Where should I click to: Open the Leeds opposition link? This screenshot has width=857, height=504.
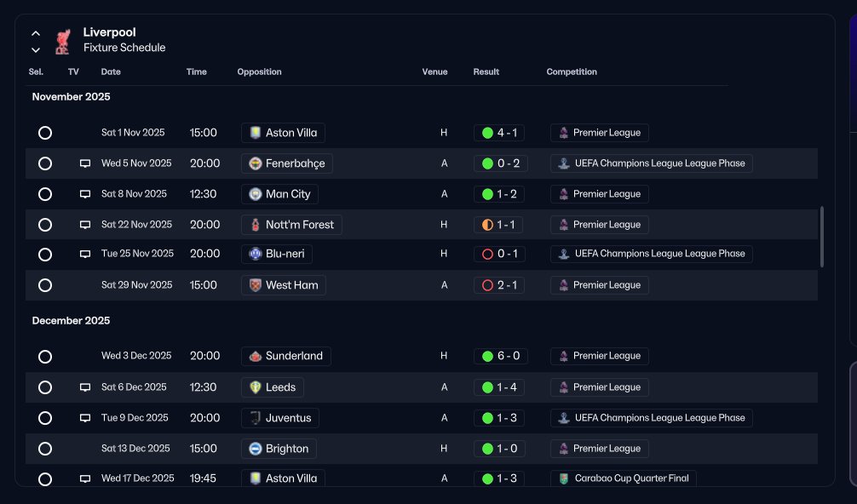coord(273,387)
